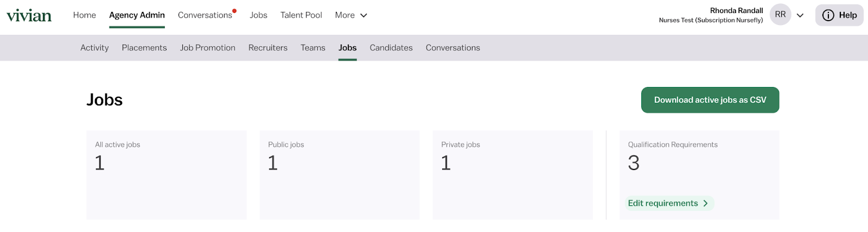Open the Talent Pool page
The height and width of the screenshot is (232, 868).
pos(301,15)
